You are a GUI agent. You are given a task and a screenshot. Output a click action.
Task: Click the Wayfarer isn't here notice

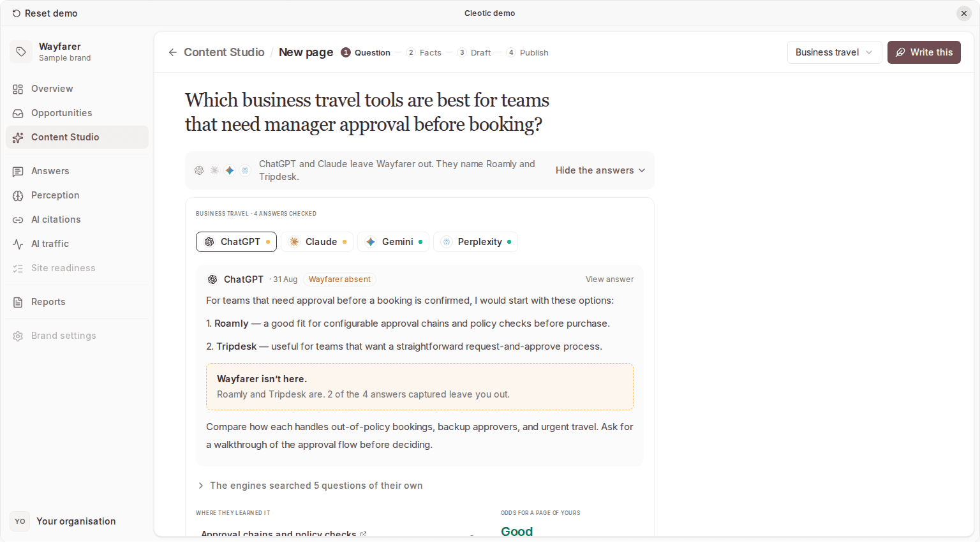pos(420,387)
